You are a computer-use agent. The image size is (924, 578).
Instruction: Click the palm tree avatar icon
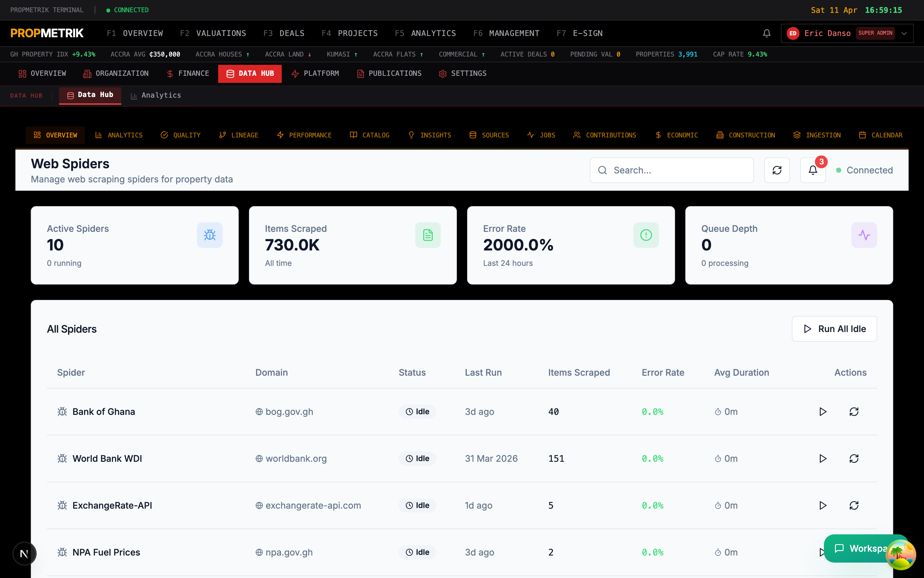[900, 554]
